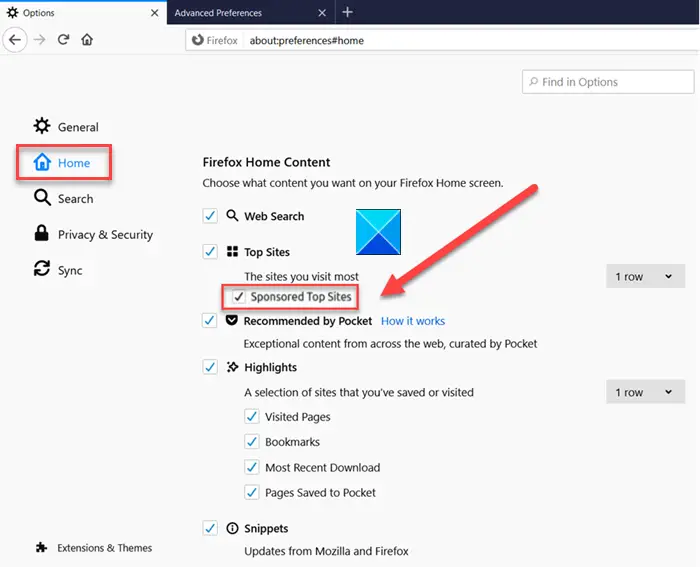Select the Home settings category

pos(64,163)
